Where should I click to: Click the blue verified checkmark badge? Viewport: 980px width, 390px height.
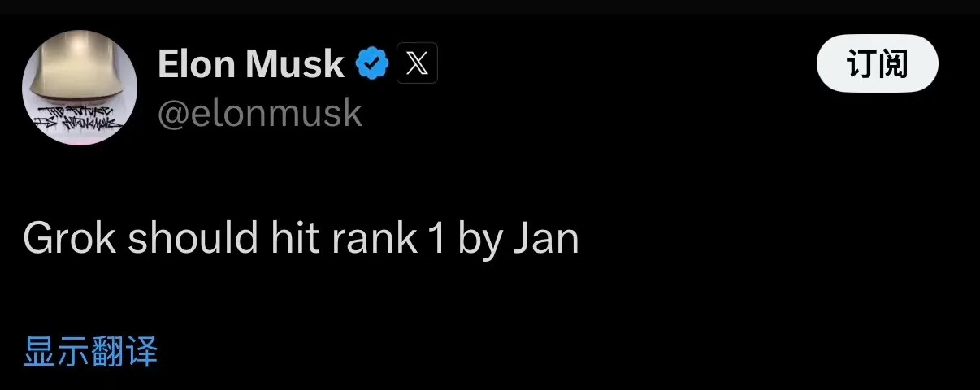pyautogui.click(x=373, y=63)
